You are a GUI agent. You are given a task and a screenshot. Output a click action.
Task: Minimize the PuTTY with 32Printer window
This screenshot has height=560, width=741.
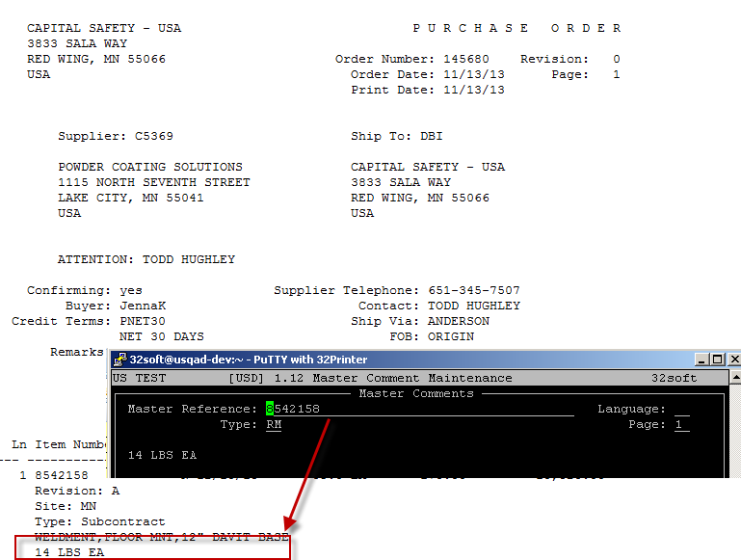tap(701, 360)
